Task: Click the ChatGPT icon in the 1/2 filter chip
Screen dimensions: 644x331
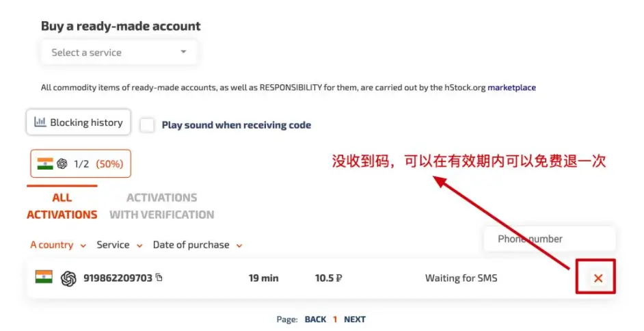Action: 62,163
